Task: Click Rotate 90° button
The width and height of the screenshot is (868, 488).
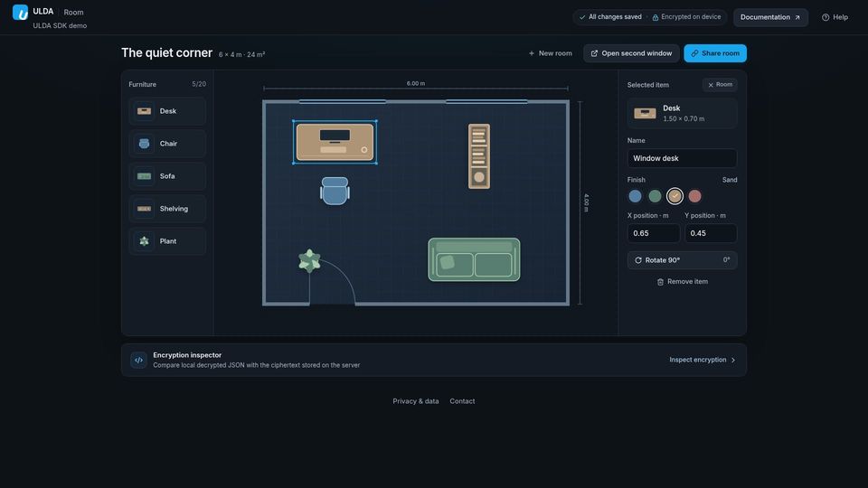Action: (x=682, y=260)
